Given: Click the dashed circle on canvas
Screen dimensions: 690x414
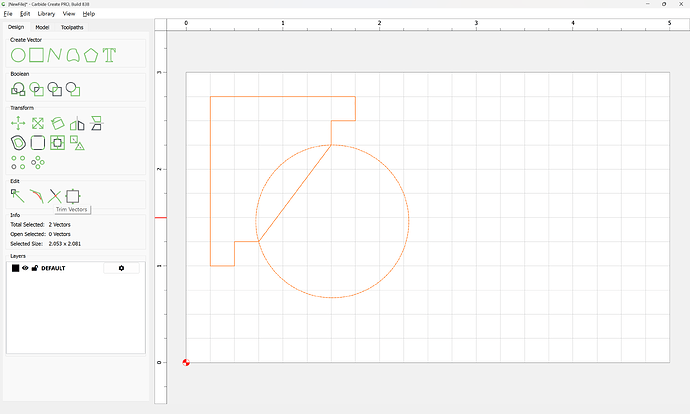Looking at the screenshot, I should pos(409,221).
